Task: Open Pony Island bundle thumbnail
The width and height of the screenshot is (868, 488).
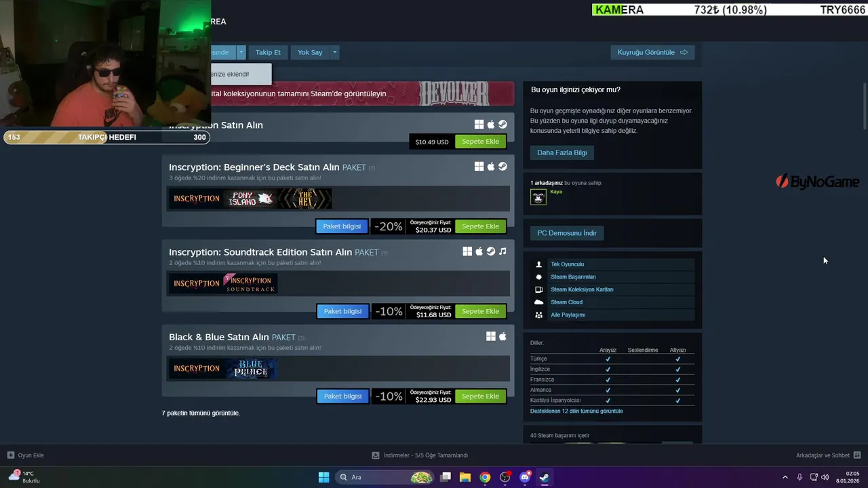Action: [x=250, y=199]
